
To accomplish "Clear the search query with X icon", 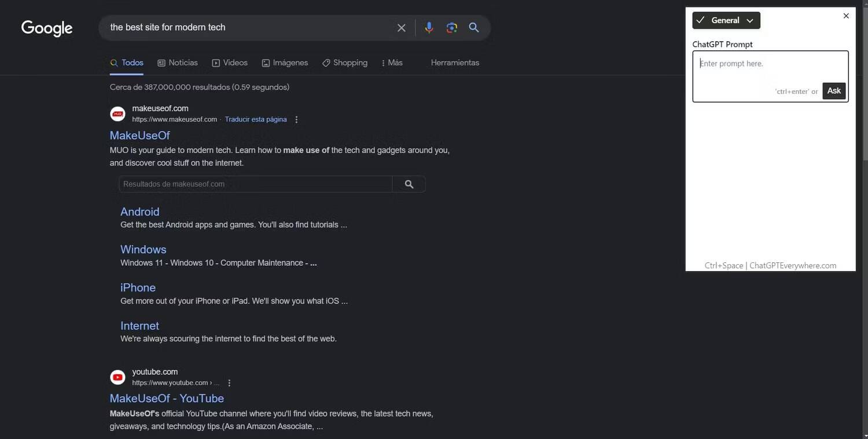I will click(401, 28).
